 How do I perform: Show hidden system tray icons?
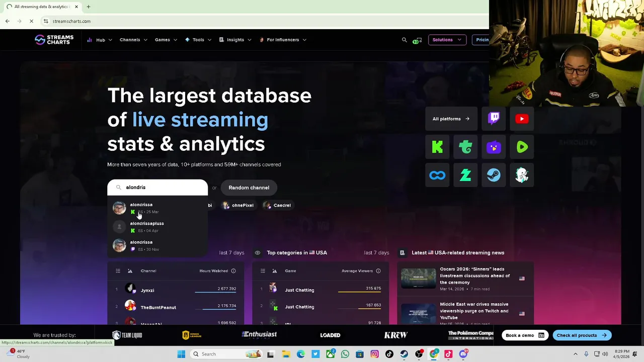pyautogui.click(x=576, y=354)
